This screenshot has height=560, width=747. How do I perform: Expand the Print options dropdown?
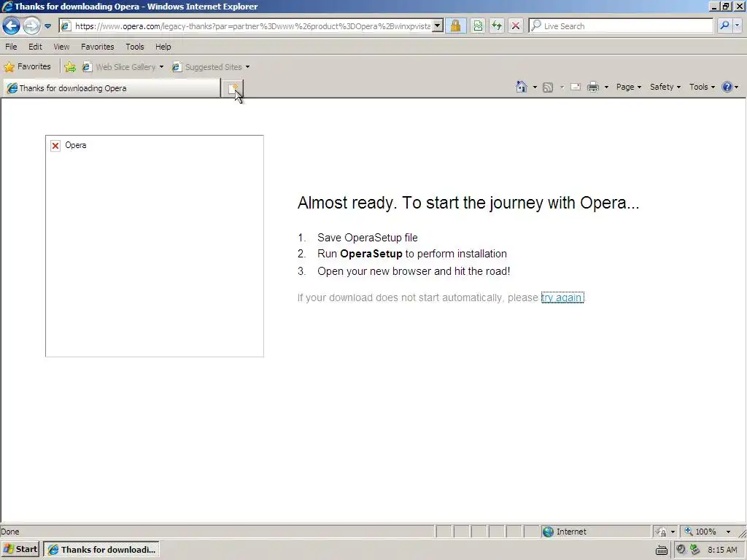pos(606,87)
